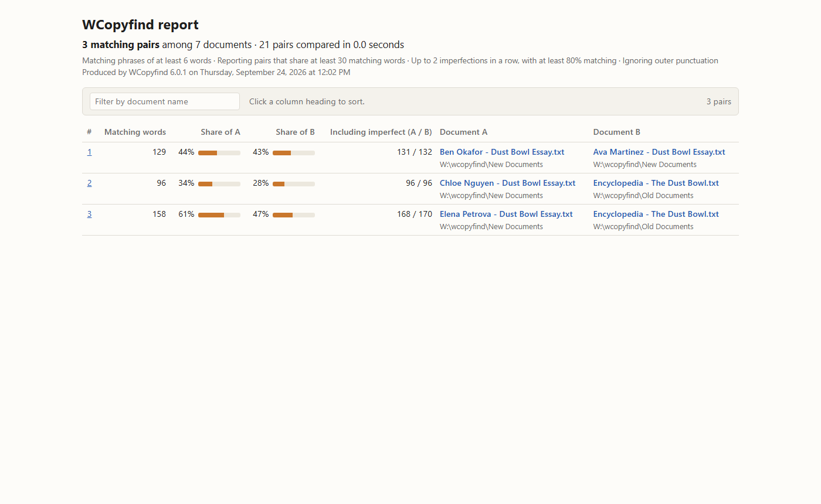Click the 168 / 170 imperfect value
821x504 pixels.
click(415, 214)
